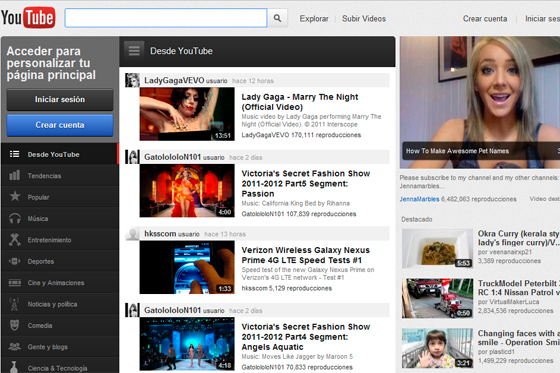Open Verizon Wireless Galaxy Nexus Prime title

(x=305, y=255)
